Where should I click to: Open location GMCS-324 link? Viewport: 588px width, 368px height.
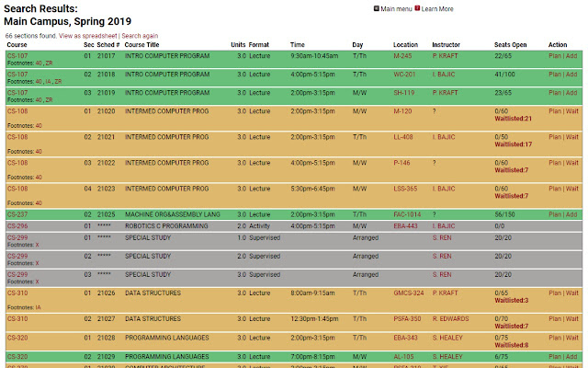click(409, 293)
